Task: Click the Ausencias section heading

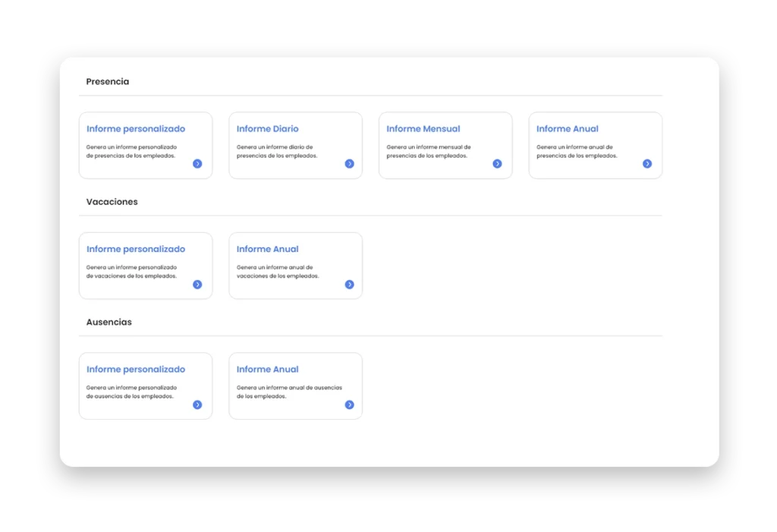Action: pos(109,323)
